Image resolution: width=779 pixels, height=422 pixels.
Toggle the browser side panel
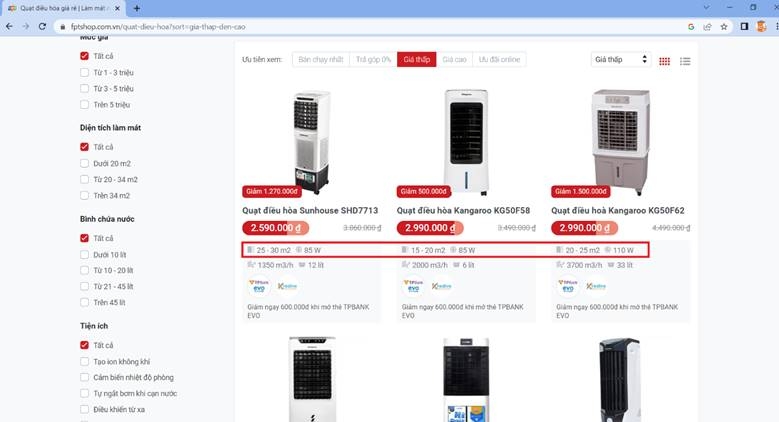[x=744, y=27]
